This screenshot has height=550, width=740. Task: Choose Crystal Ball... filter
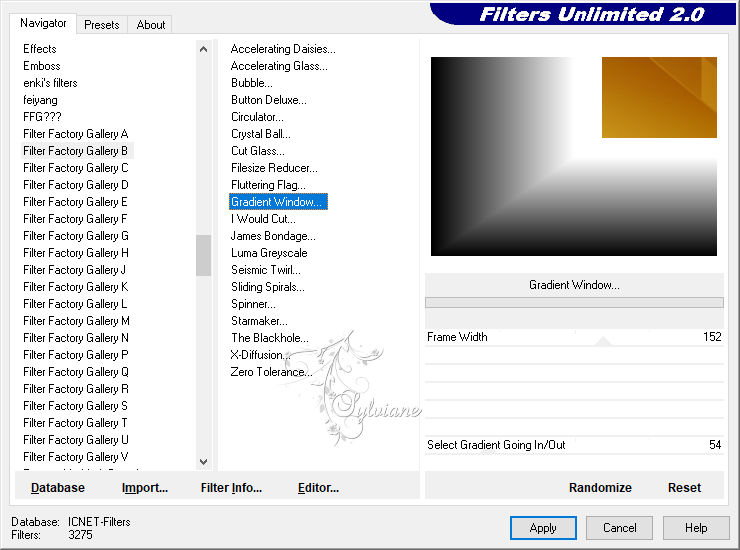(261, 134)
